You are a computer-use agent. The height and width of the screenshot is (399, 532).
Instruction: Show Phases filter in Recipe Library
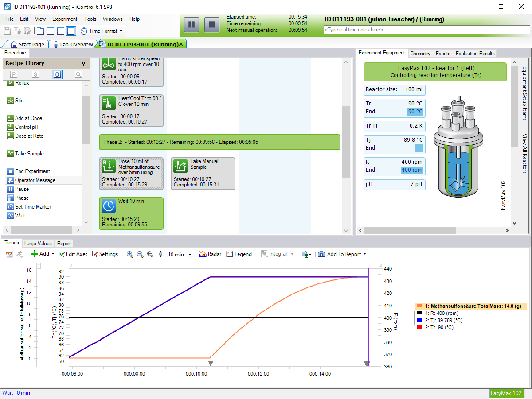[14, 74]
